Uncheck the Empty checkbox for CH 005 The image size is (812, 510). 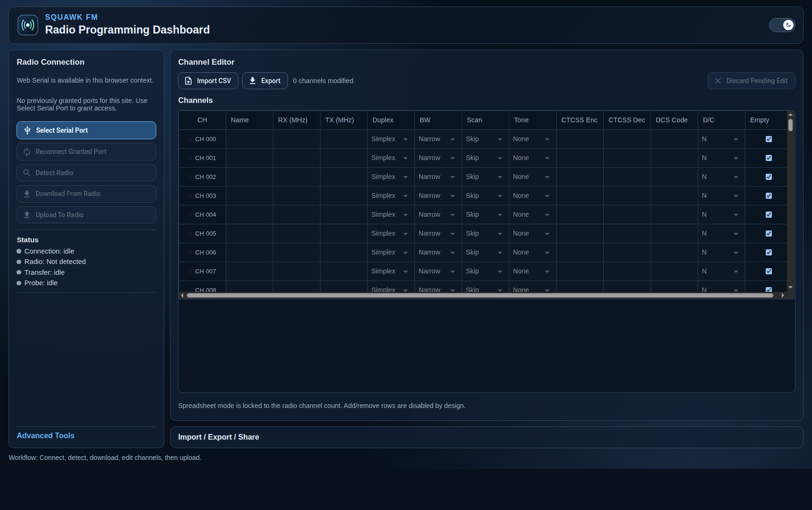[769, 234]
